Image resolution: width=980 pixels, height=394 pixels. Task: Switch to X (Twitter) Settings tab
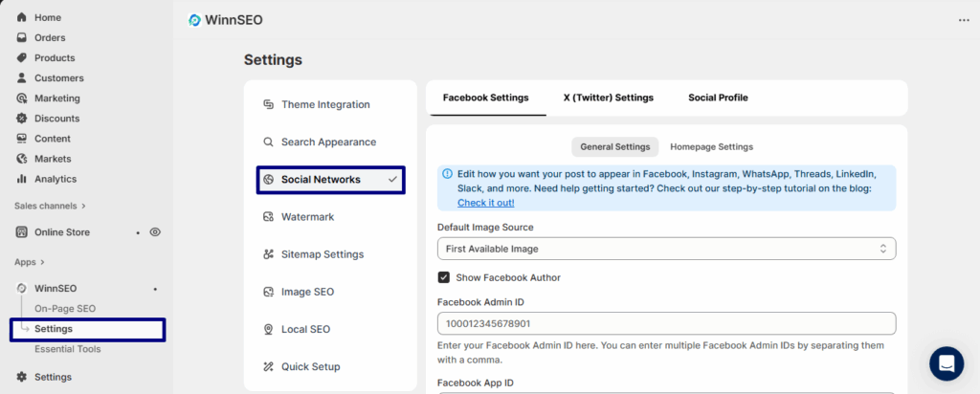(608, 98)
